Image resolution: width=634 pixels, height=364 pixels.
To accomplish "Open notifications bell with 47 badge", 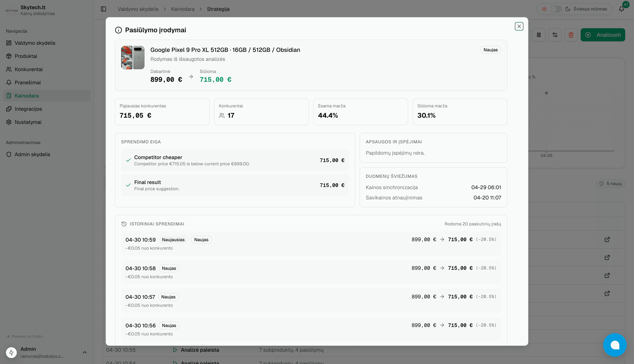I will pyautogui.click(x=622, y=9).
